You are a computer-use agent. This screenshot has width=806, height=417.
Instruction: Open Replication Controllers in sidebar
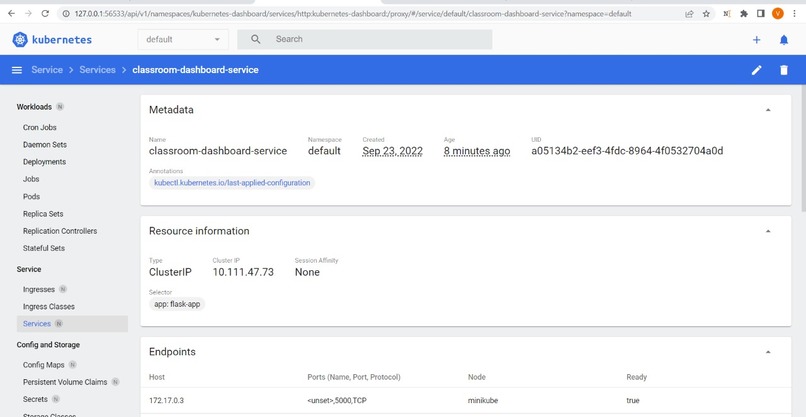tap(60, 231)
